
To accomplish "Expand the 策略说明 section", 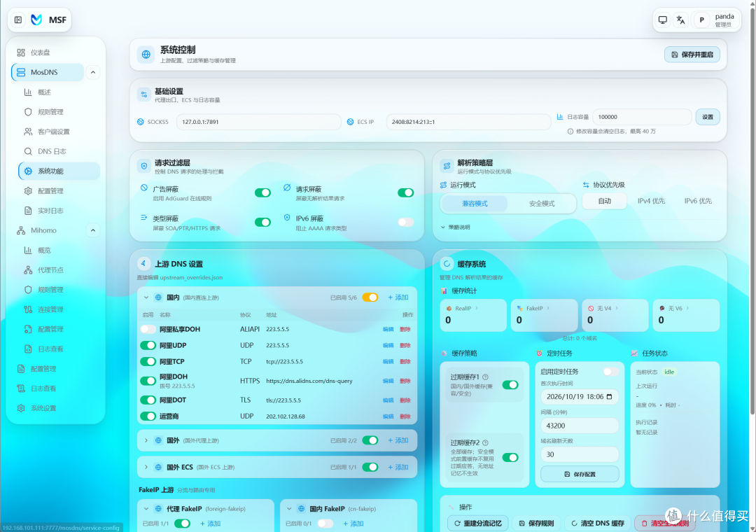I will [x=455, y=227].
